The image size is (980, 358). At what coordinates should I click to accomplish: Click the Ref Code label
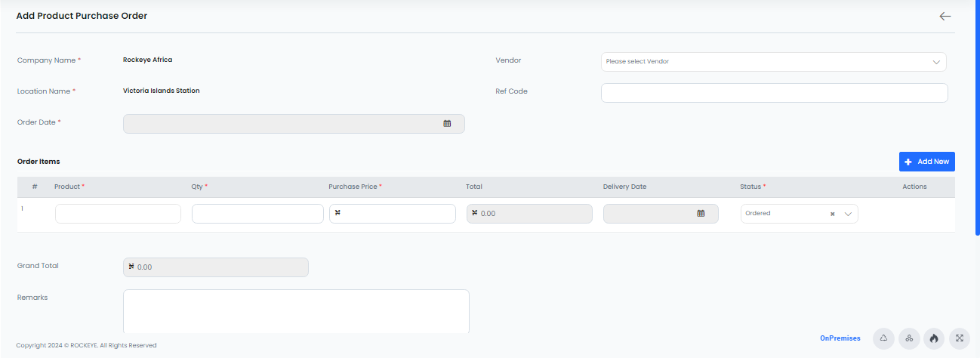511,91
